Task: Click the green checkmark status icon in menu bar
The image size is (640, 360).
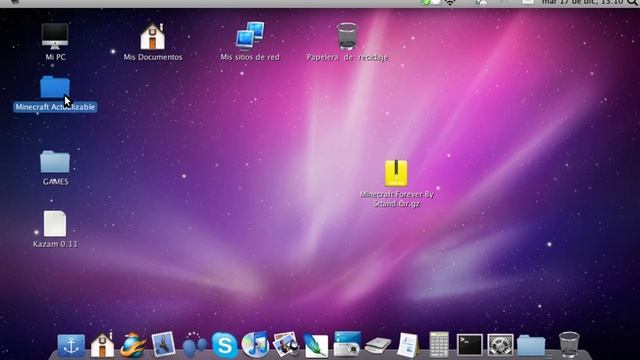Action: [425, 2]
